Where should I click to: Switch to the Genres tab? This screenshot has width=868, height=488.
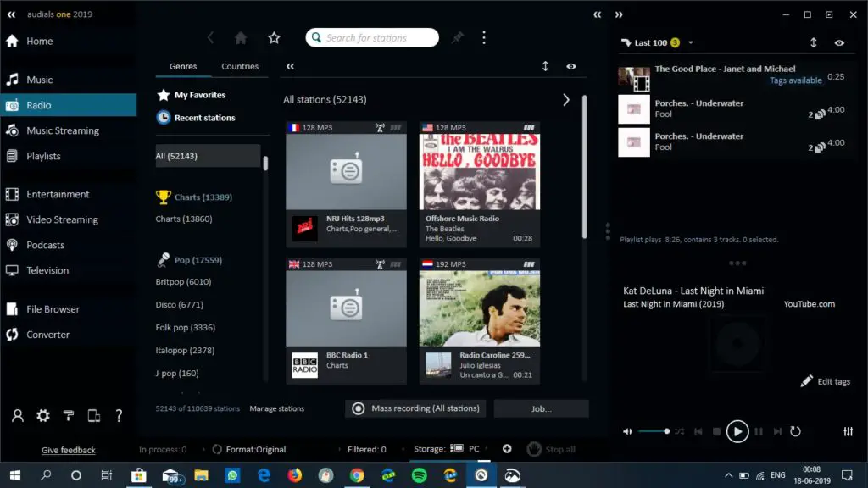(x=183, y=66)
